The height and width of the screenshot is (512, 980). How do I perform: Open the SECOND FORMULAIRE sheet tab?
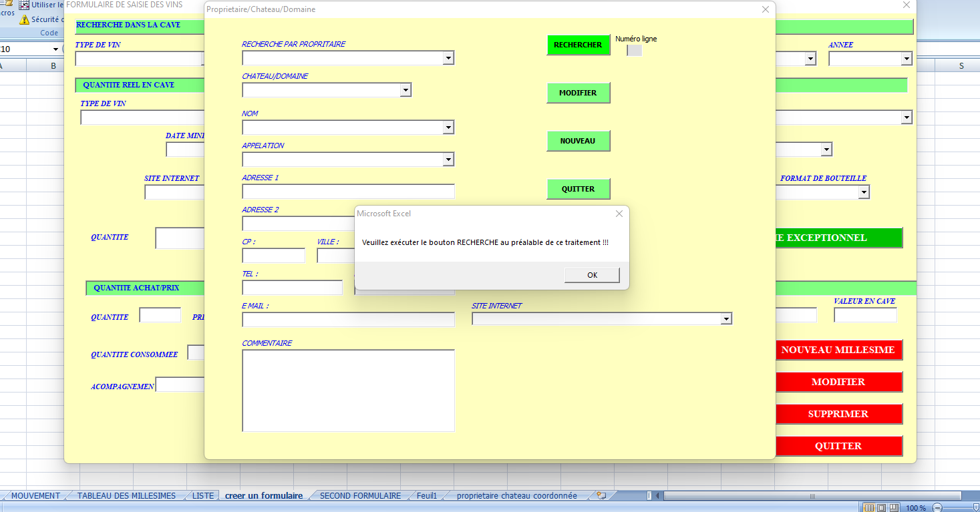360,495
